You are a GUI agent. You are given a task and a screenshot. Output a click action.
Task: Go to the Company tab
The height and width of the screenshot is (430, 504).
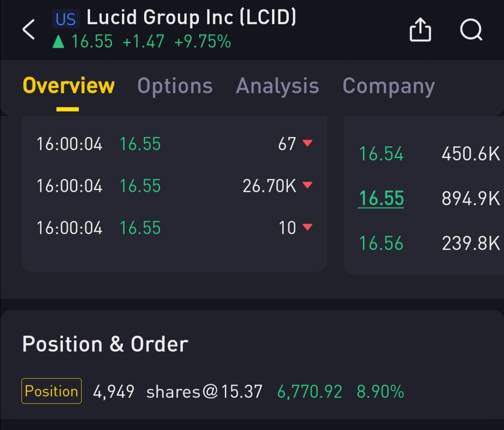pyautogui.click(x=388, y=86)
